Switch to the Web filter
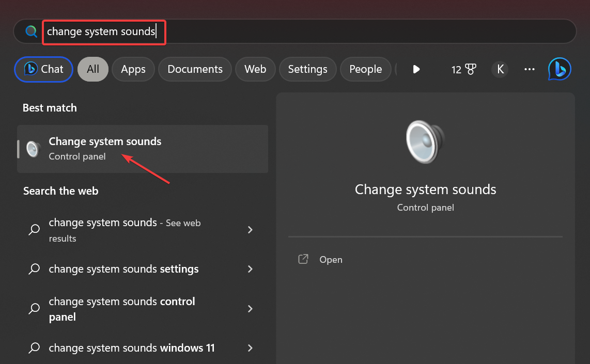The width and height of the screenshot is (590, 364). click(255, 69)
